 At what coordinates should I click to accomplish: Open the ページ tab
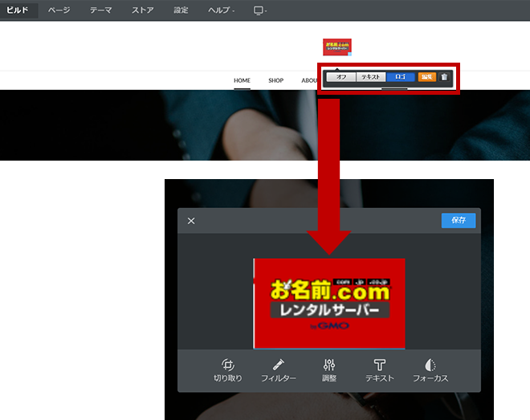59,10
